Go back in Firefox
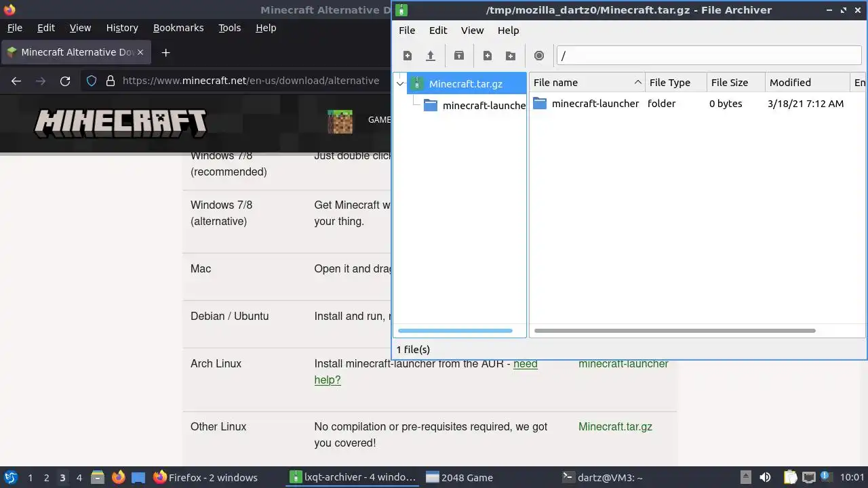Screen dimensions: 868x488 (x=16, y=81)
